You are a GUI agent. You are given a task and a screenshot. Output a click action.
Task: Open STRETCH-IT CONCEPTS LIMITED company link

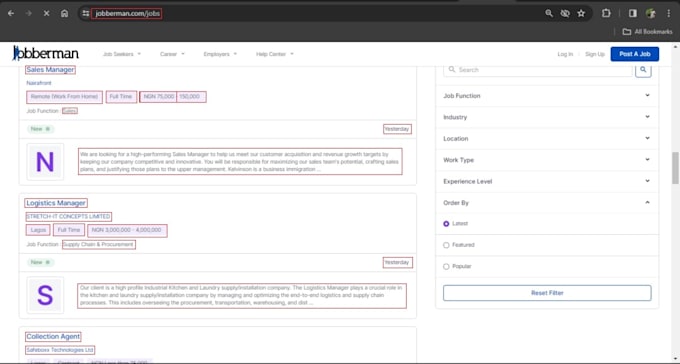click(69, 216)
